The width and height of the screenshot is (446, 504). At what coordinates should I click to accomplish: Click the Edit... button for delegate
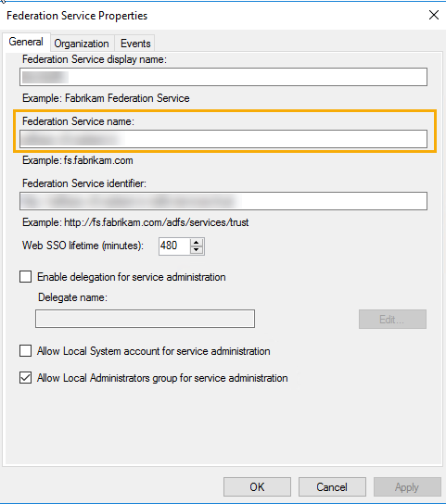[392, 320]
